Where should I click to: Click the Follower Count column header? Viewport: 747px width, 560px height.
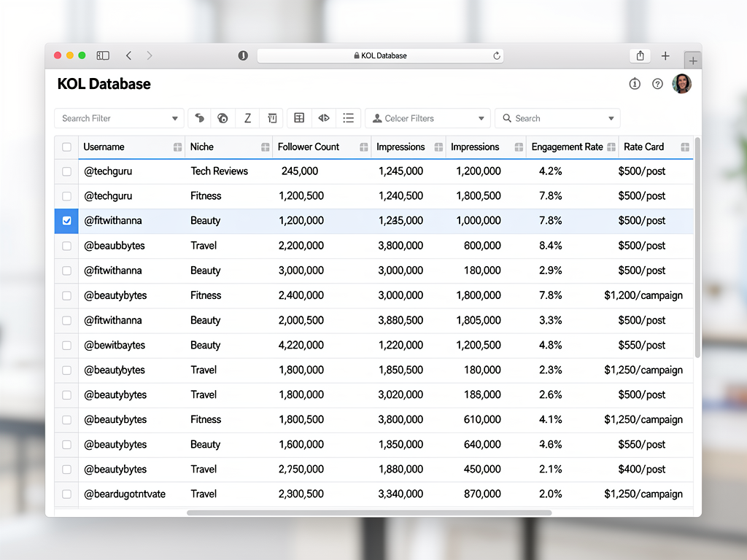pos(309,146)
